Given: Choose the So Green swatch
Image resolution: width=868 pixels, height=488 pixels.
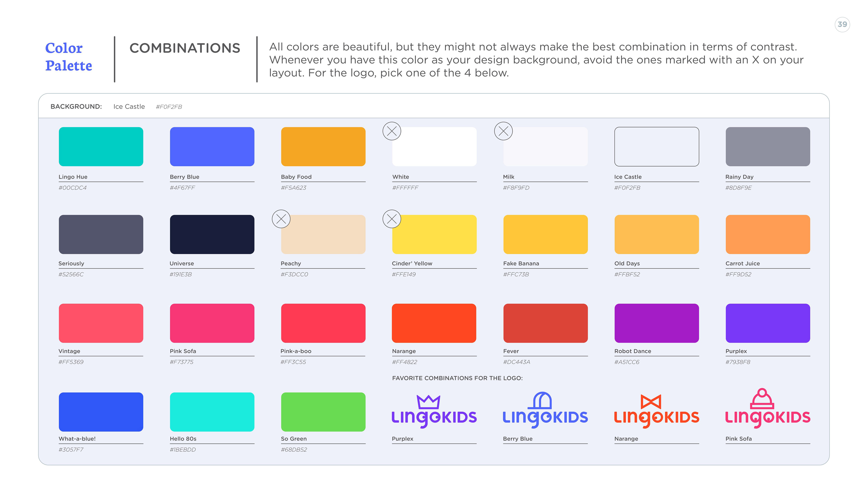Looking at the screenshot, I should pyautogui.click(x=323, y=412).
